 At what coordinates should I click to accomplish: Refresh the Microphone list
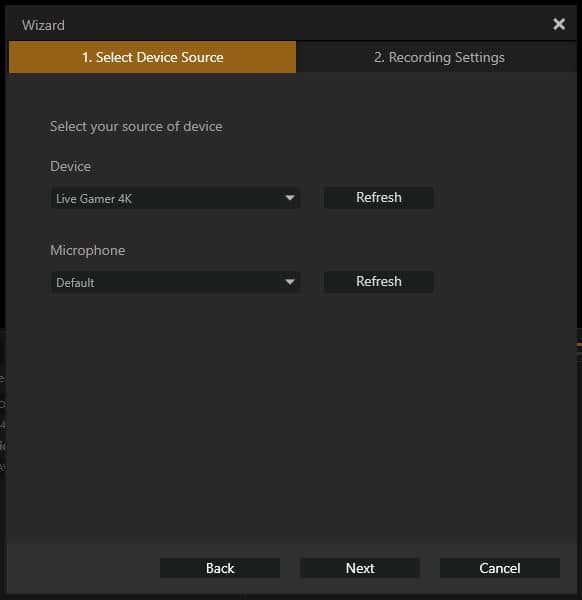tap(379, 282)
